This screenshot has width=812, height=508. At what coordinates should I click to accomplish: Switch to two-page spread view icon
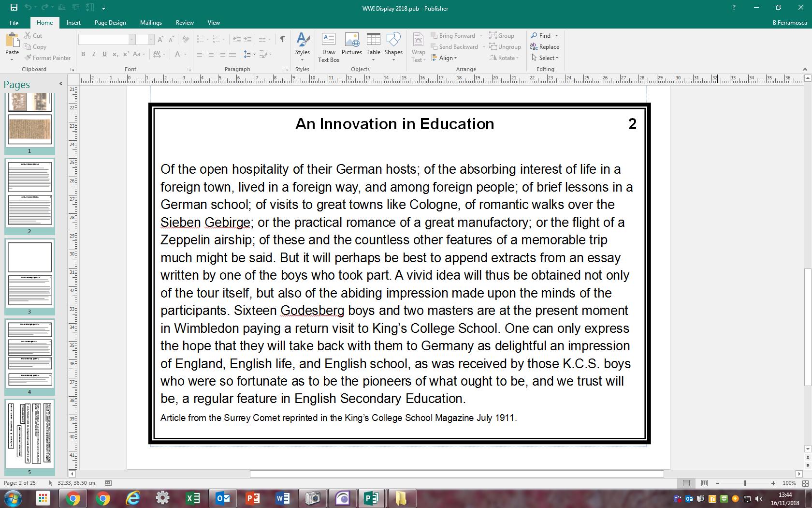[x=704, y=483]
